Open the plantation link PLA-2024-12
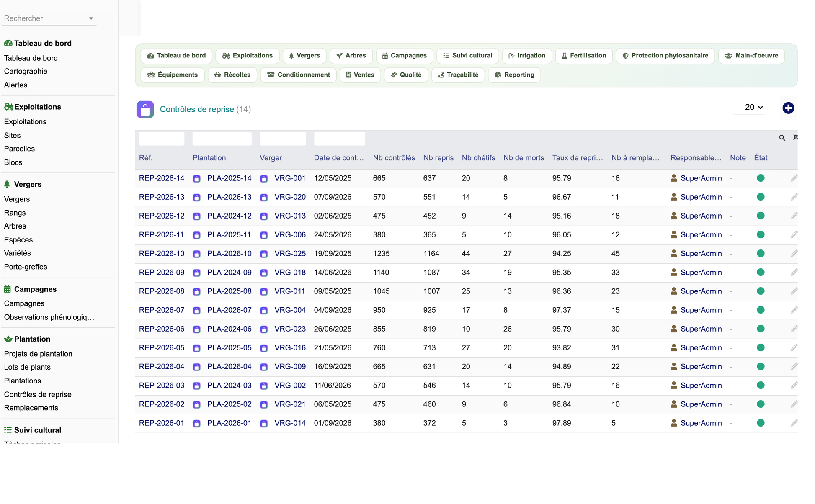The image size is (815, 504). click(x=229, y=216)
